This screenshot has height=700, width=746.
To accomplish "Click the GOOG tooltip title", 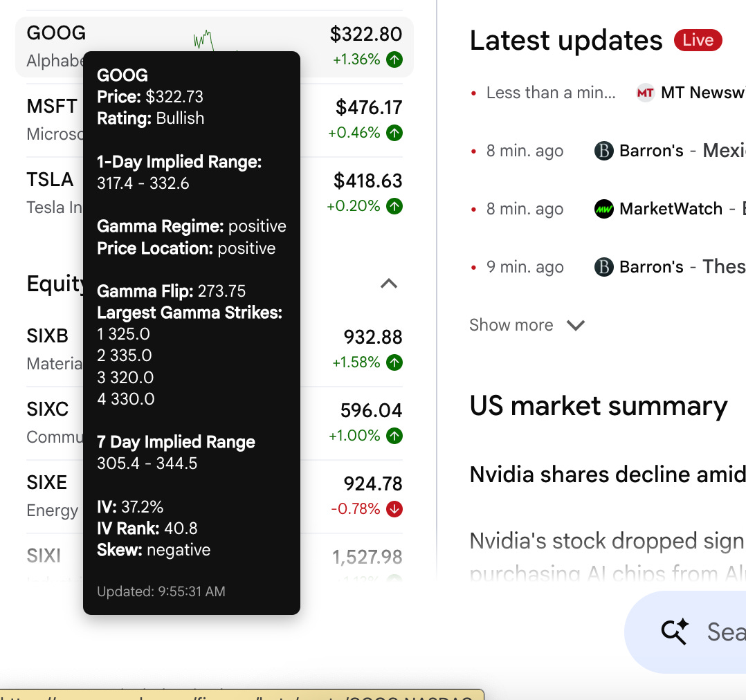I will (122, 75).
